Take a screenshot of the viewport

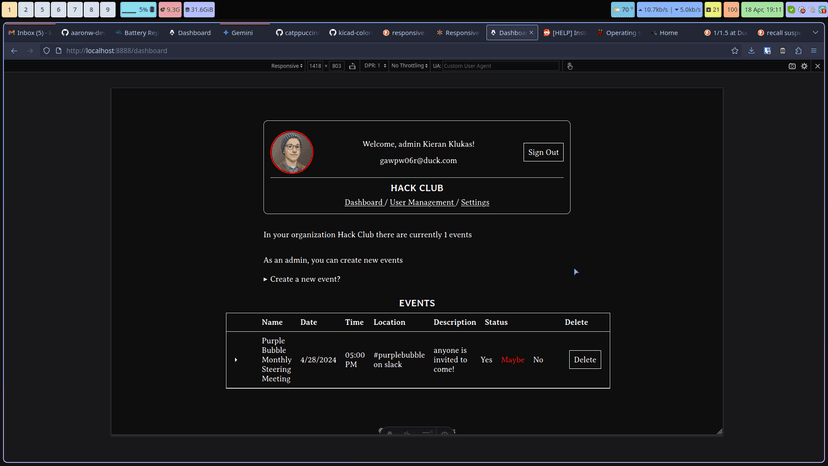click(792, 66)
